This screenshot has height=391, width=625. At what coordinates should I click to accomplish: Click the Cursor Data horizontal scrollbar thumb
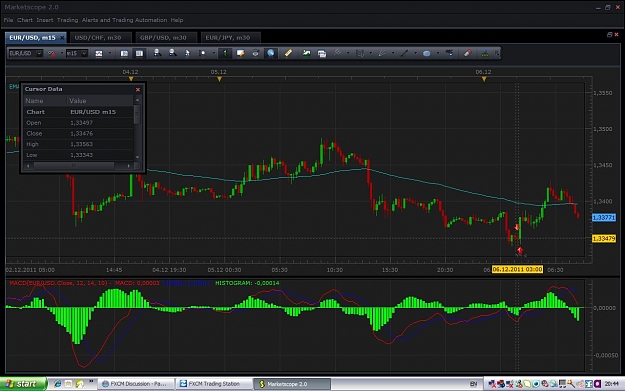(74, 165)
